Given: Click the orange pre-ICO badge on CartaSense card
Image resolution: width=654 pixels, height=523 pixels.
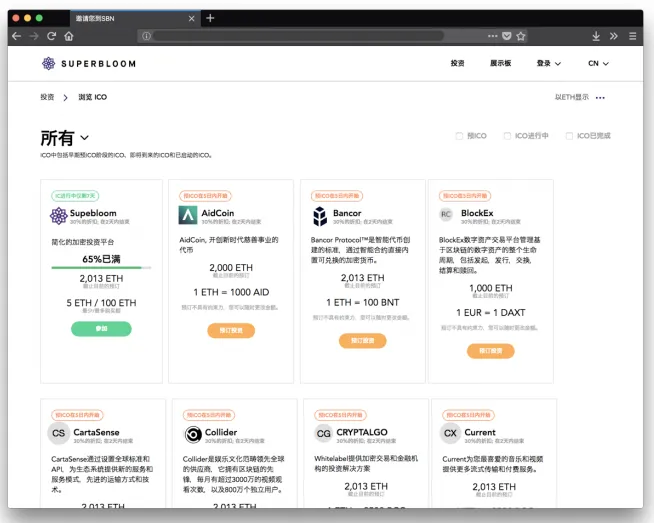Looking at the screenshot, I should click(x=77, y=415).
